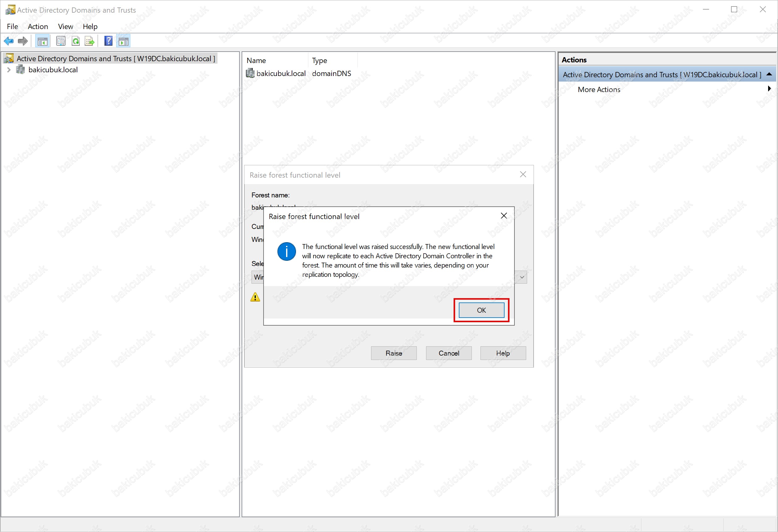Click bakicubuk.local domain icon in tree
Viewport: 778px width, 532px height.
pos(21,70)
